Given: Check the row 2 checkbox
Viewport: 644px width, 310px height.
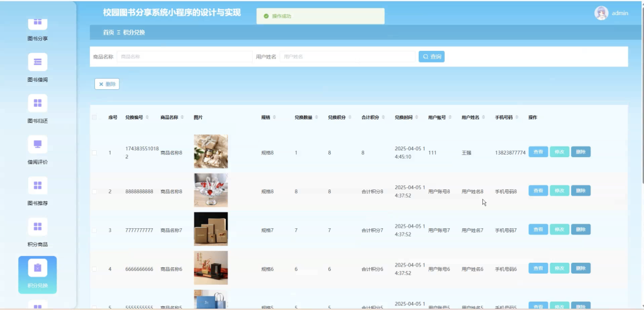Looking at the screenshot, I should coord(94,191).
